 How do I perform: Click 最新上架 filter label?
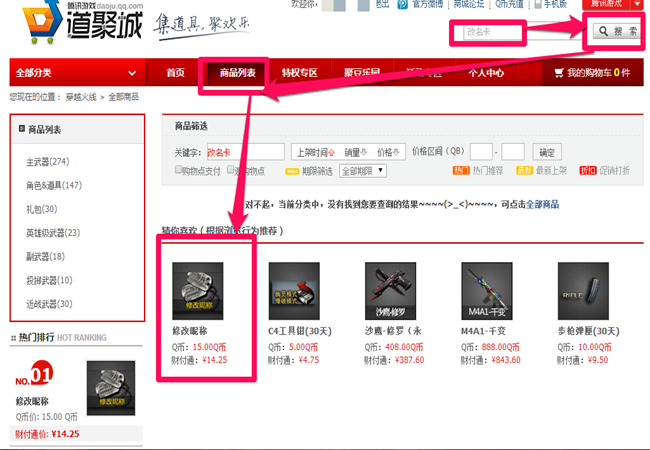(x=551, y=170)
